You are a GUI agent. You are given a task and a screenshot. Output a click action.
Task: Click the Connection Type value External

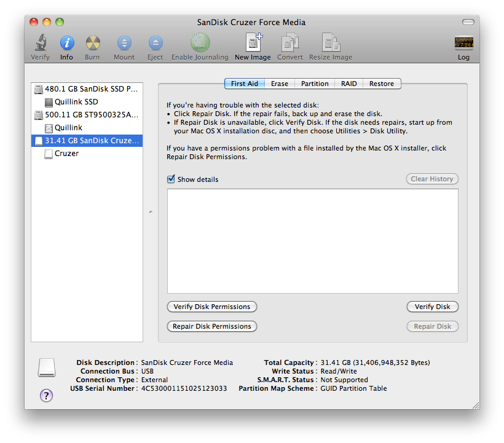point(154,380)
